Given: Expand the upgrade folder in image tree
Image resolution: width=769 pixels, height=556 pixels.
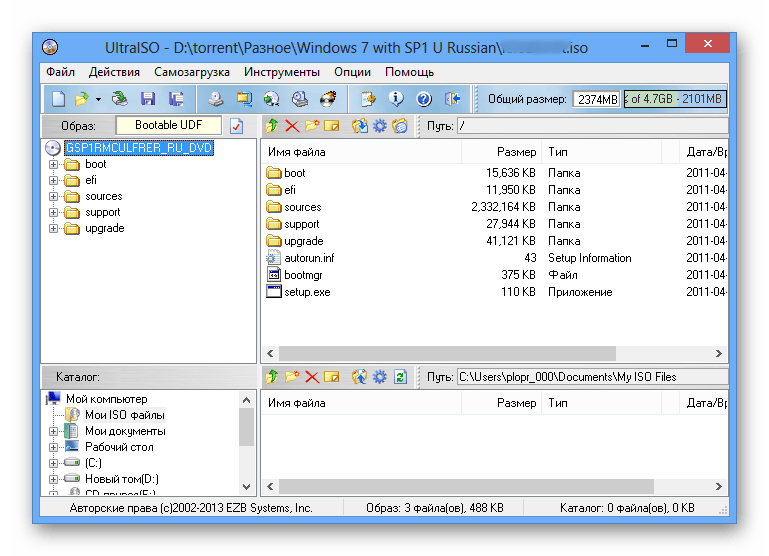Looking at the screenshot, I should coord(53,228).
